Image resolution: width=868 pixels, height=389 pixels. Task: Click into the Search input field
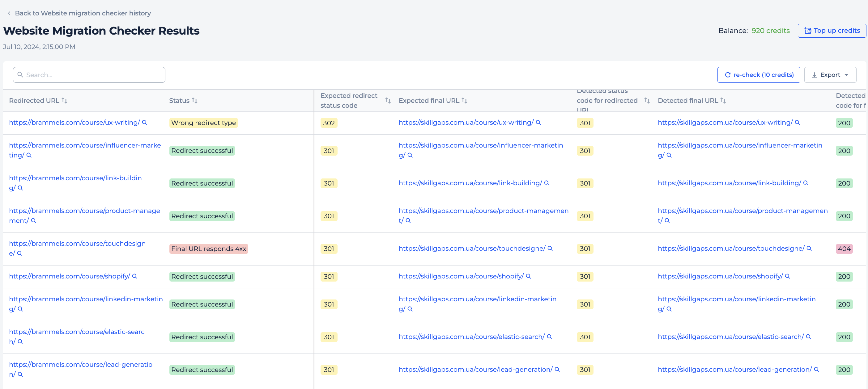89,75
